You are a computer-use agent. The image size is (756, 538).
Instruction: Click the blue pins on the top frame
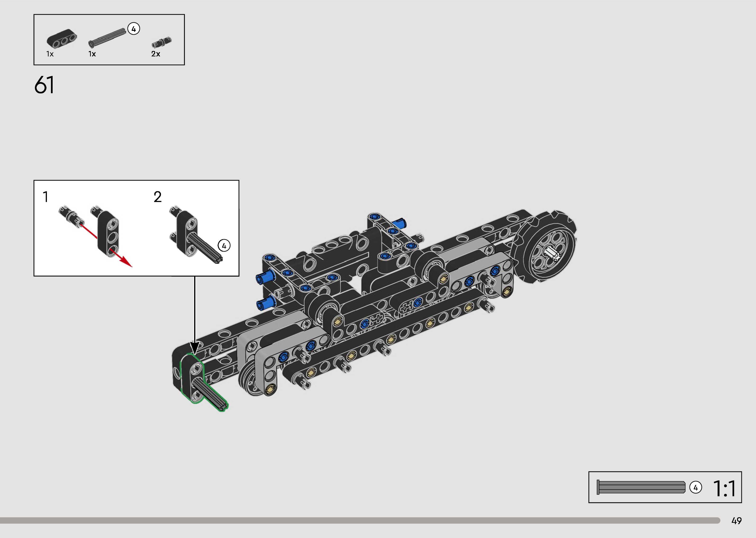pyautogui.click(x=393, y=231)
